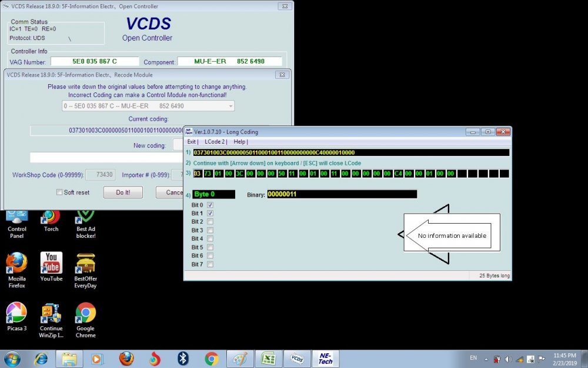588x368 pixels.
Task: Switch to Paint in the taskbar
Action: pyautogui.click(x=240, y=359)
